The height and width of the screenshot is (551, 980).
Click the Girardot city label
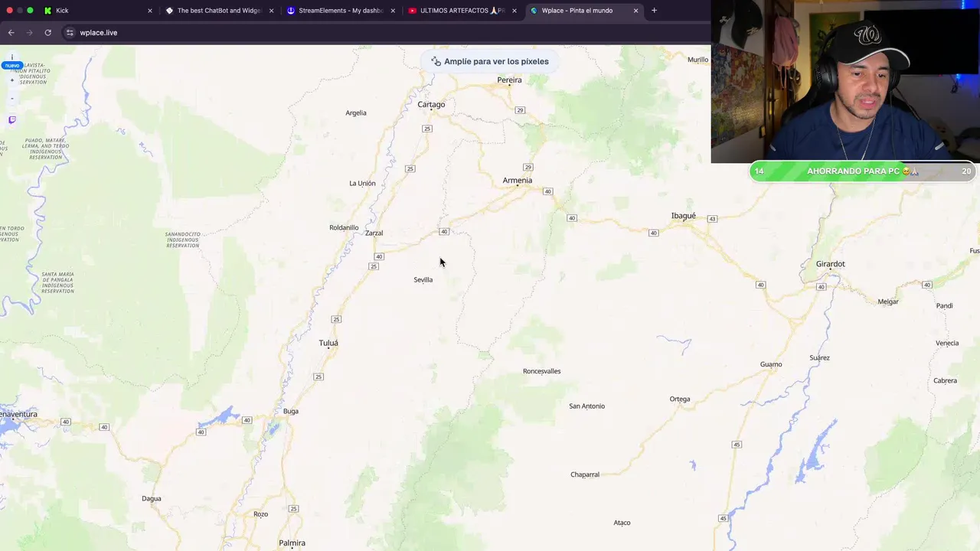(830, 264)
